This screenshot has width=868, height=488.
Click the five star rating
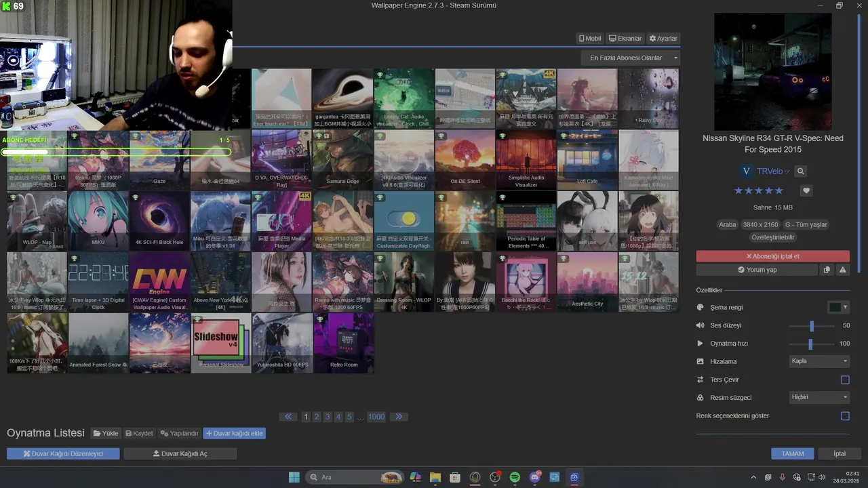(x=759, y=190)
